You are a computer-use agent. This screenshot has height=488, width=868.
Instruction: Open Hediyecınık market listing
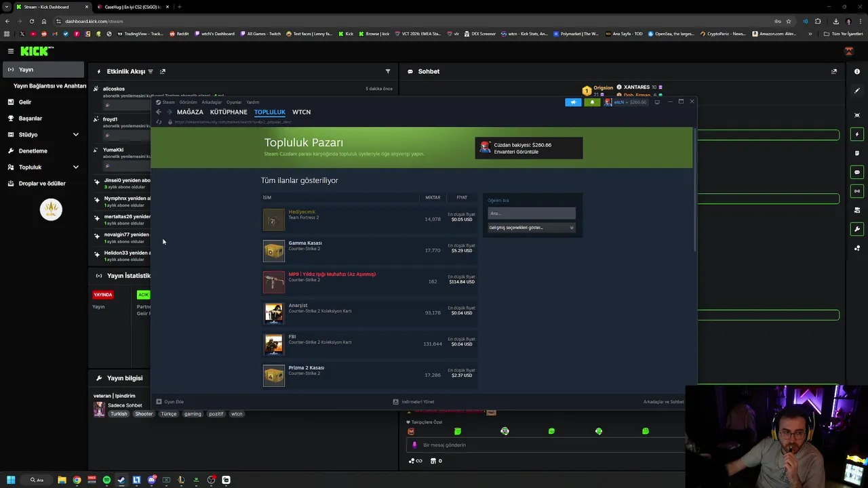click(370, 220)
